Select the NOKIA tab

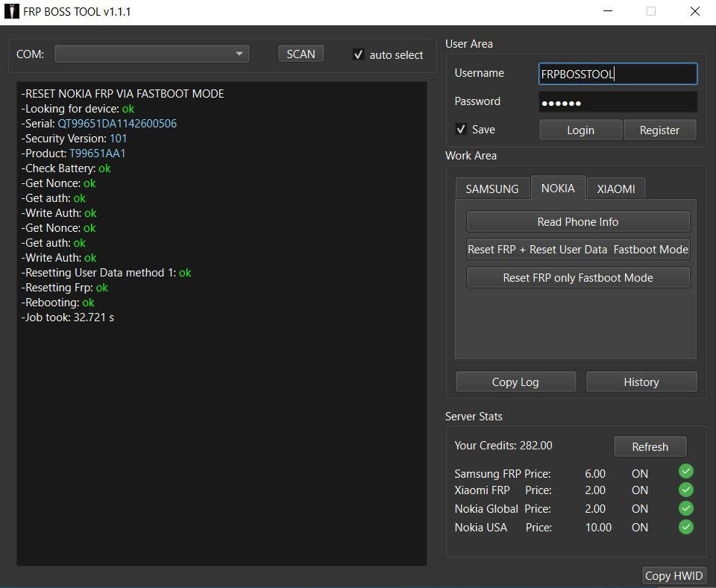(x=558, y=188)
